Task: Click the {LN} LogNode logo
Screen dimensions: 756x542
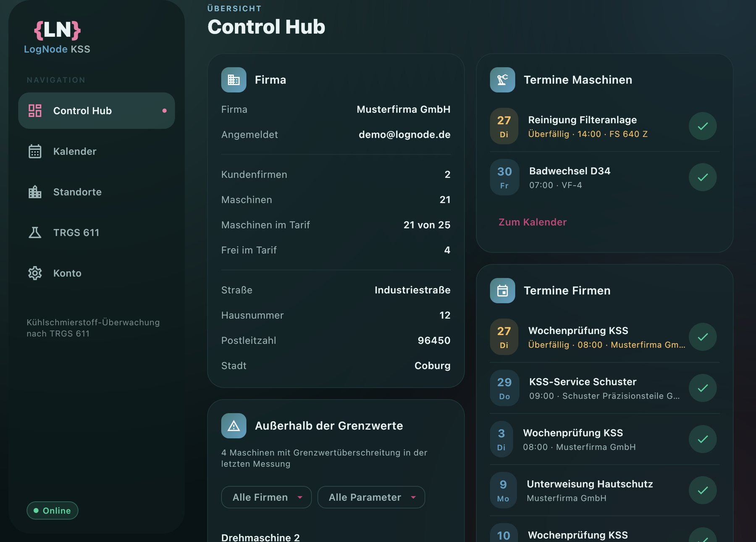Action: coord(57,37)
